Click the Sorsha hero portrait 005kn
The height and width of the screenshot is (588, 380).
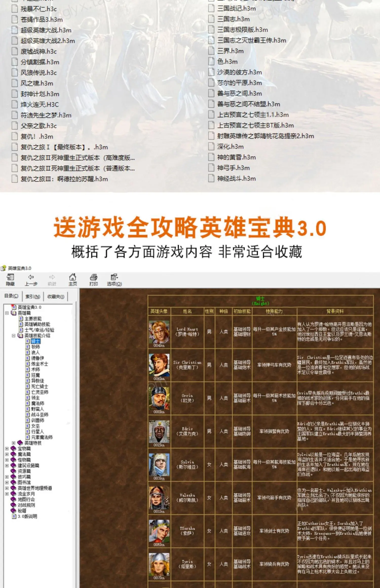pos(159,531)
